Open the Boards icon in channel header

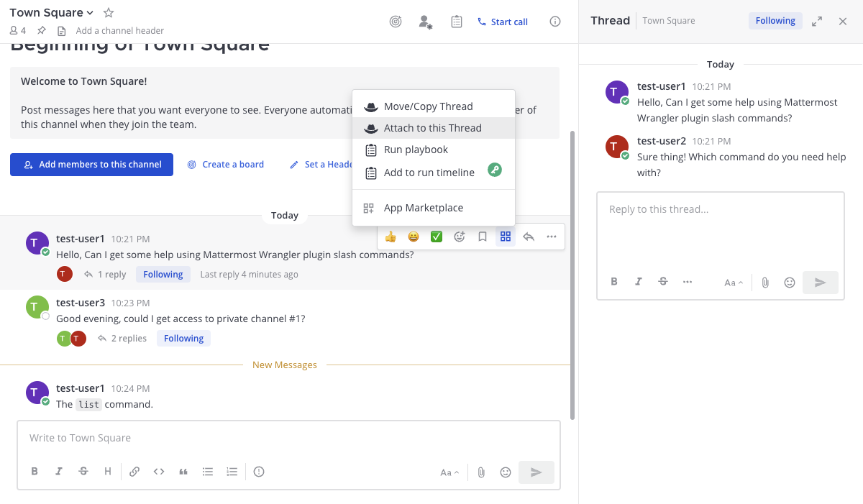point(396,22)
